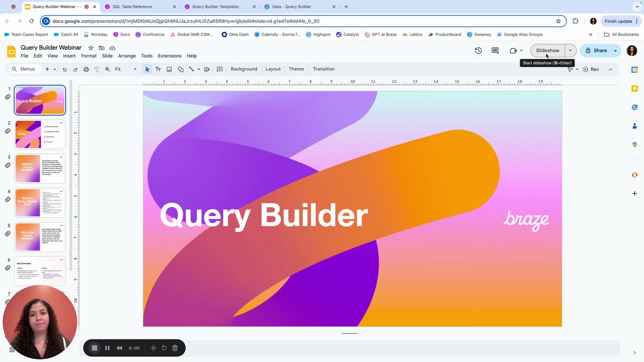Screen dimensions: 644x362
Task: Open the Extensions menu
Action: 170,56
